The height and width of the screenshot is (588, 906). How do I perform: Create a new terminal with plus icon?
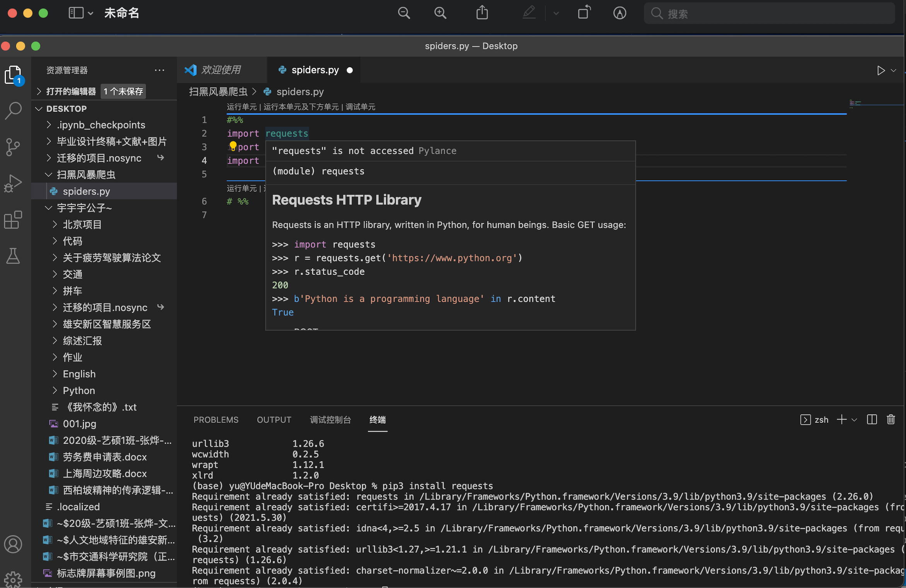point(841,420)
